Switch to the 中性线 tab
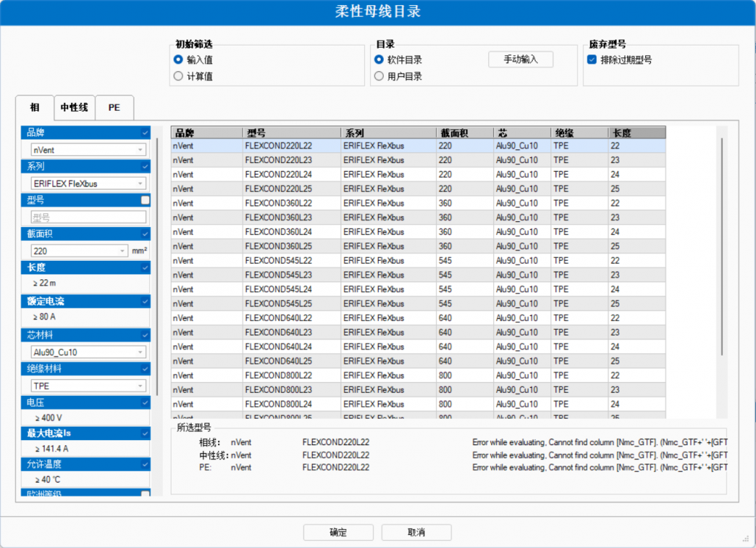 pos(74,107)
